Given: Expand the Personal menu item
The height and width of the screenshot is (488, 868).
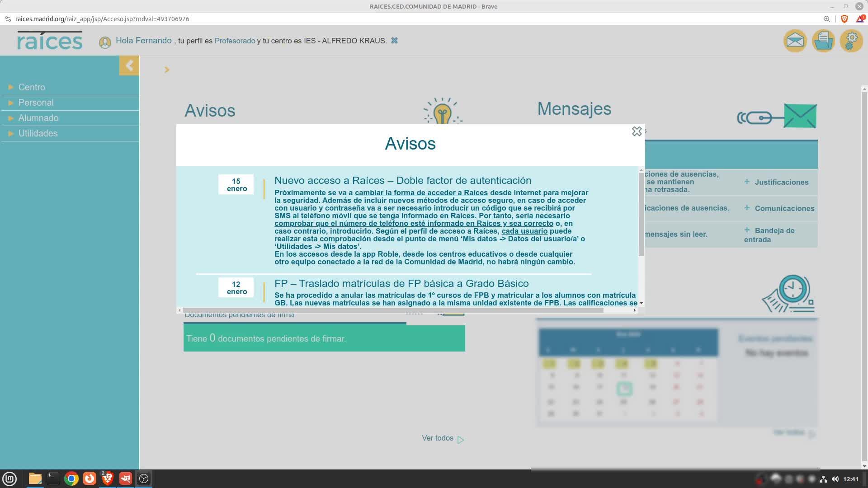Looking at the screenshot, I should click(x=36, y=103).
